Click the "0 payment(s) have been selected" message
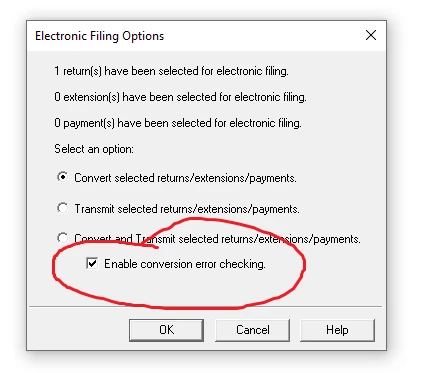Viewport: 431px width, 373px height. pyautogui.click(x=178, y=123)
